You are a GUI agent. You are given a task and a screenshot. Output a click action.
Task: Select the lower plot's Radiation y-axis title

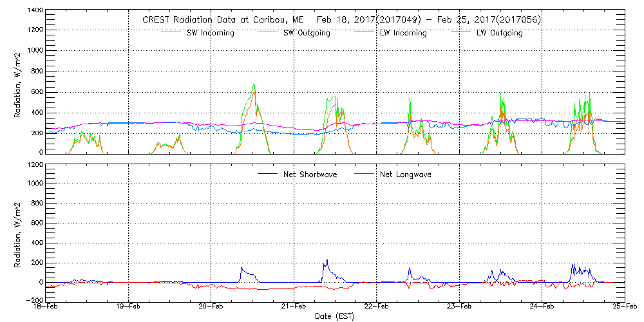[x=18, y=232]
